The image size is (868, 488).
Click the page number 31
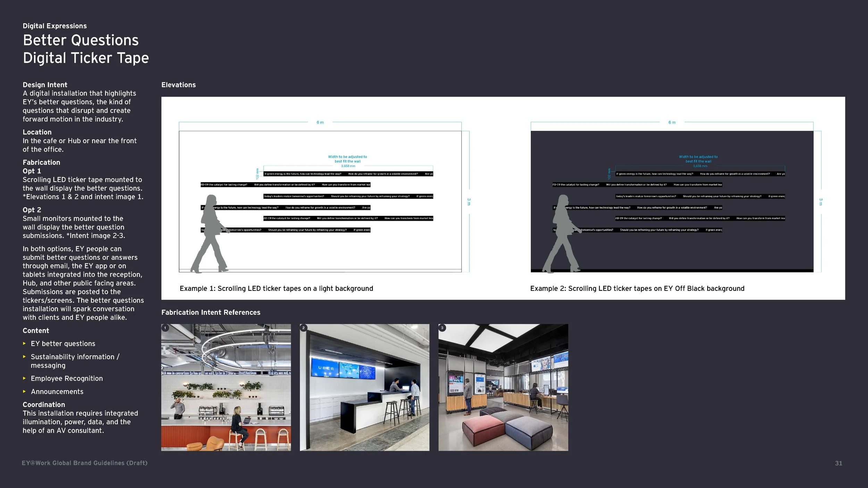838,463
